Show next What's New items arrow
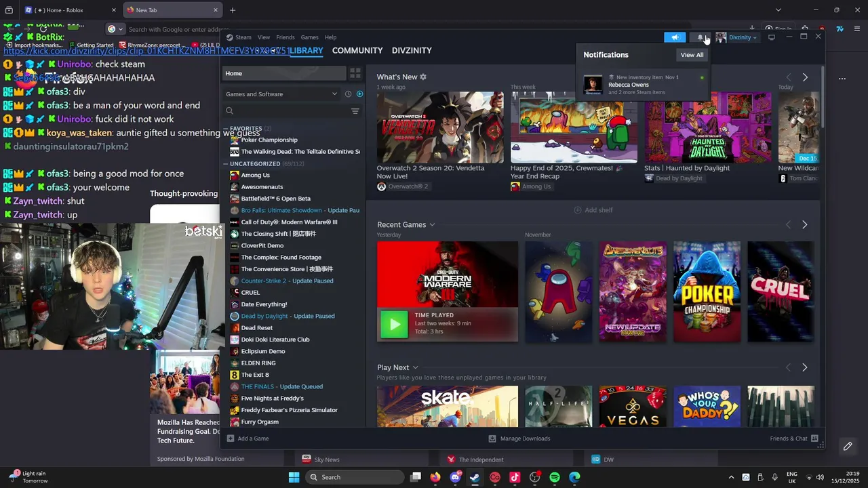868x488 pixels. pyautogui.click(x=805, y=77)
